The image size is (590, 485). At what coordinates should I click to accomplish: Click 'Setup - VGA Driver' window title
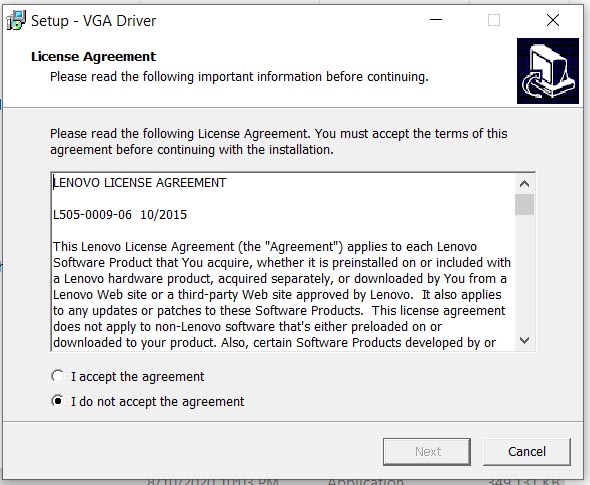(x=93, y=21)
